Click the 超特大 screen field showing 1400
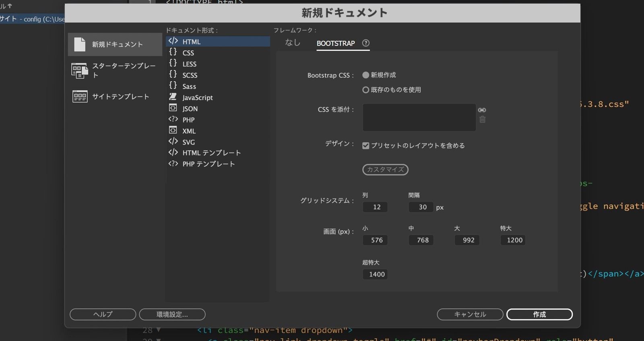This screenshot has width=644, height=341. pos(375,274)
